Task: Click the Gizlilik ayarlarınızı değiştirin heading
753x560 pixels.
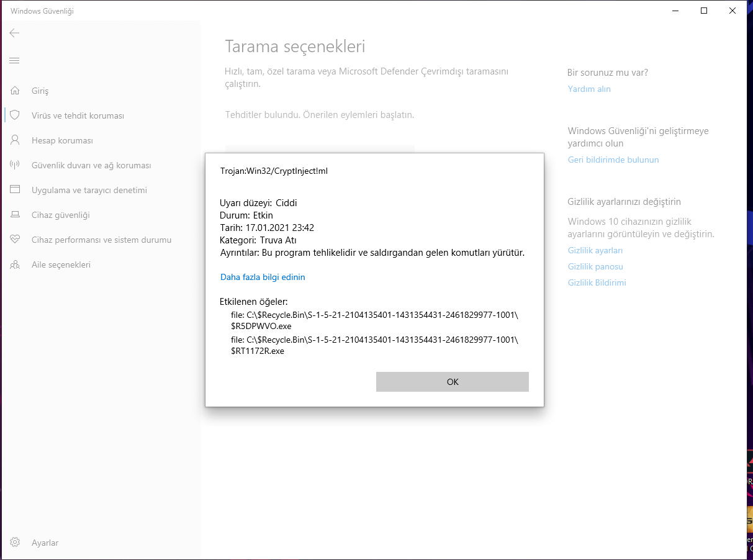Action: 624,202
